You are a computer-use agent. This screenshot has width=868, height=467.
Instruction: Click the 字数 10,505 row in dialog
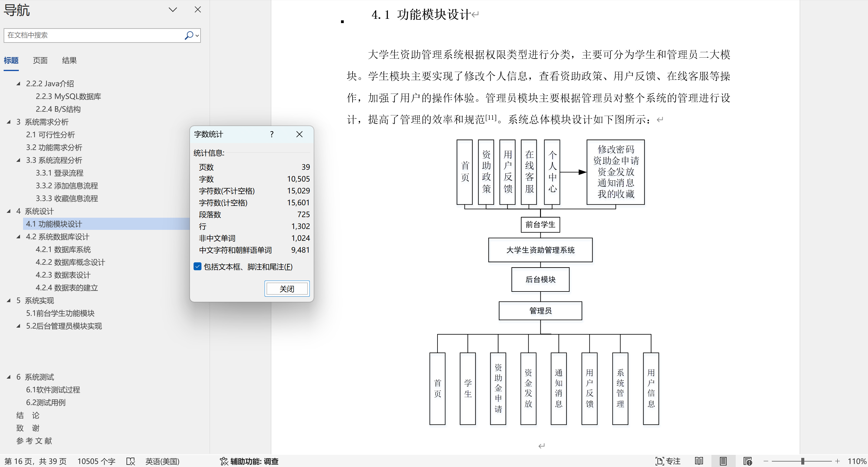[x=254, y=179]
